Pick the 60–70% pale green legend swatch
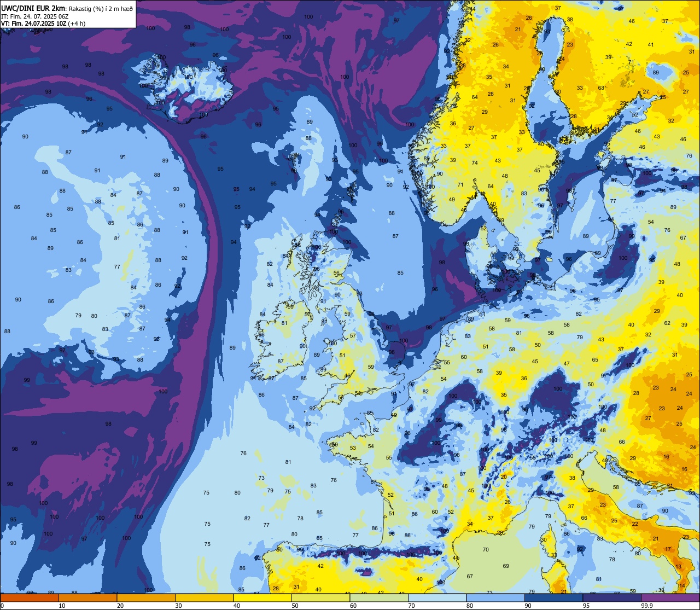Image resolution: width=700 pixels, height=610 pixels. (x=379, y=597)
